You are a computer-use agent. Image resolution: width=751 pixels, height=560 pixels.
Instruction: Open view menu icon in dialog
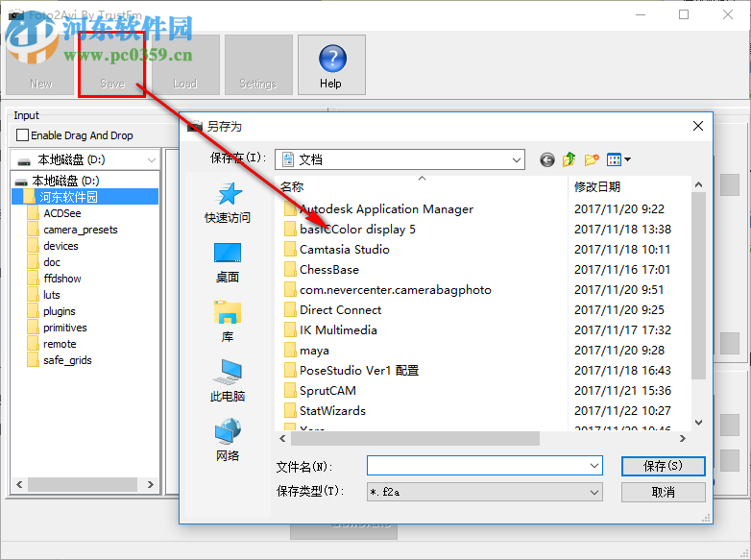[618, 159]
